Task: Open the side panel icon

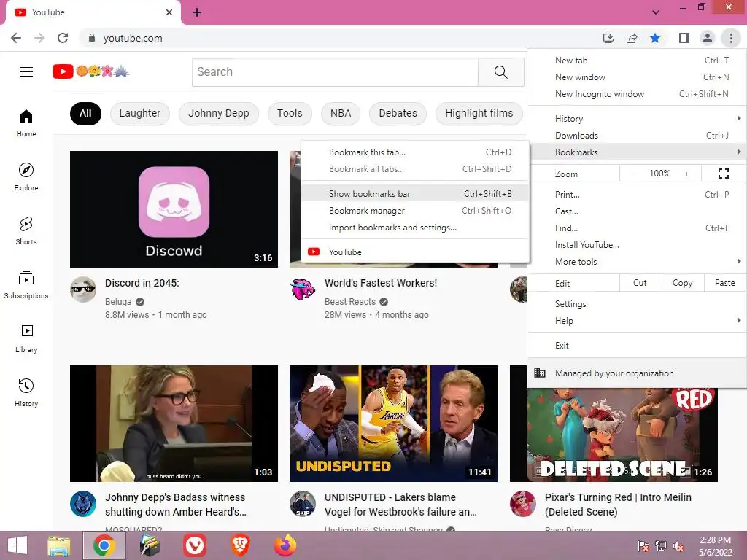Action: pyautogui.click(x=684, y=38)
